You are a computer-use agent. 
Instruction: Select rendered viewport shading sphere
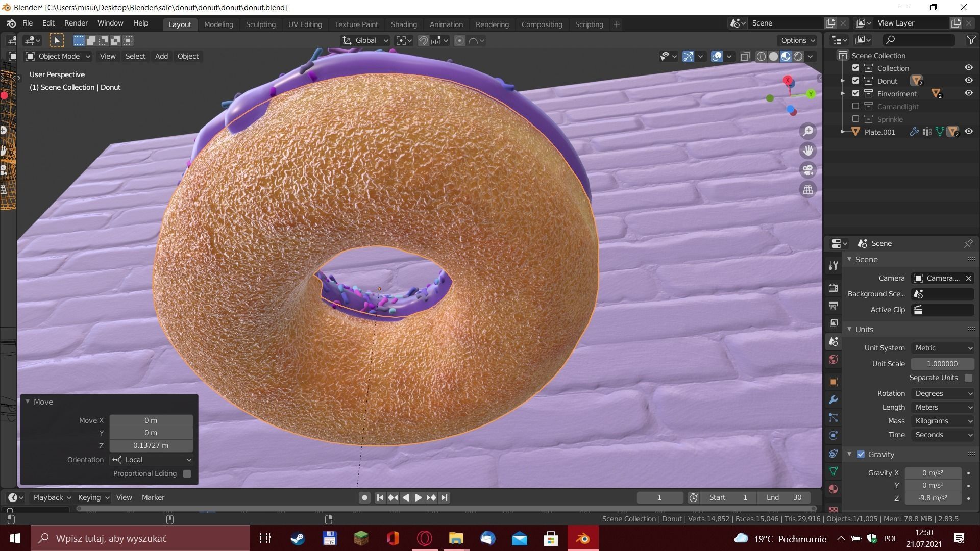pyautogui.click(x=798, y=57)
